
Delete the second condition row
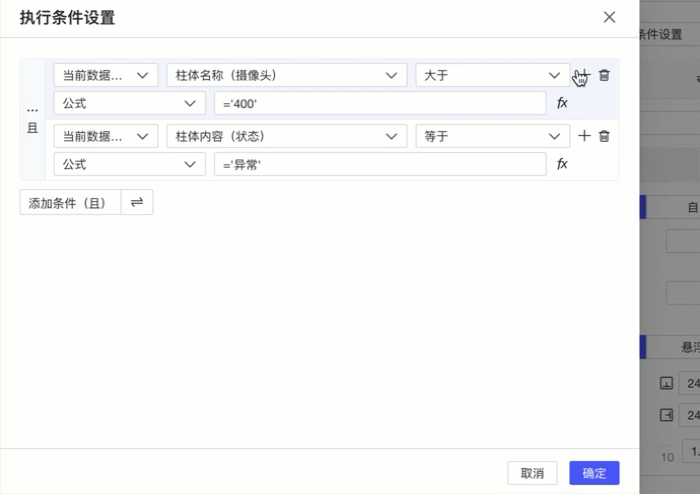click(x=604, y=136)
